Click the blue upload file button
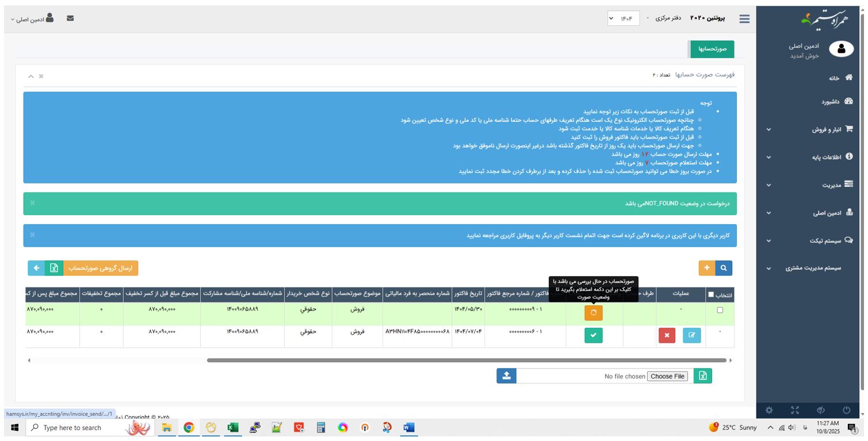Screen dimensions: 868x441 pos(506,375)
